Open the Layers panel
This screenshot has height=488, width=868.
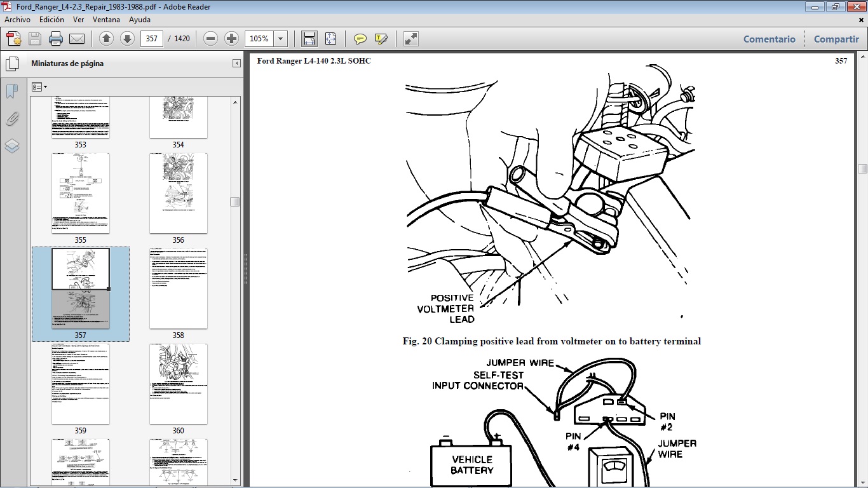pos(12,146)
